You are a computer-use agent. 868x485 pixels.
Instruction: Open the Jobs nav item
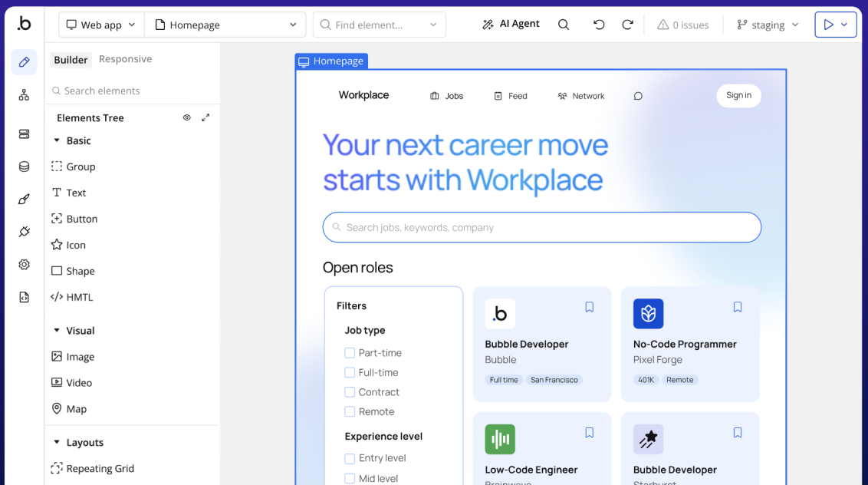coord(447,96)
